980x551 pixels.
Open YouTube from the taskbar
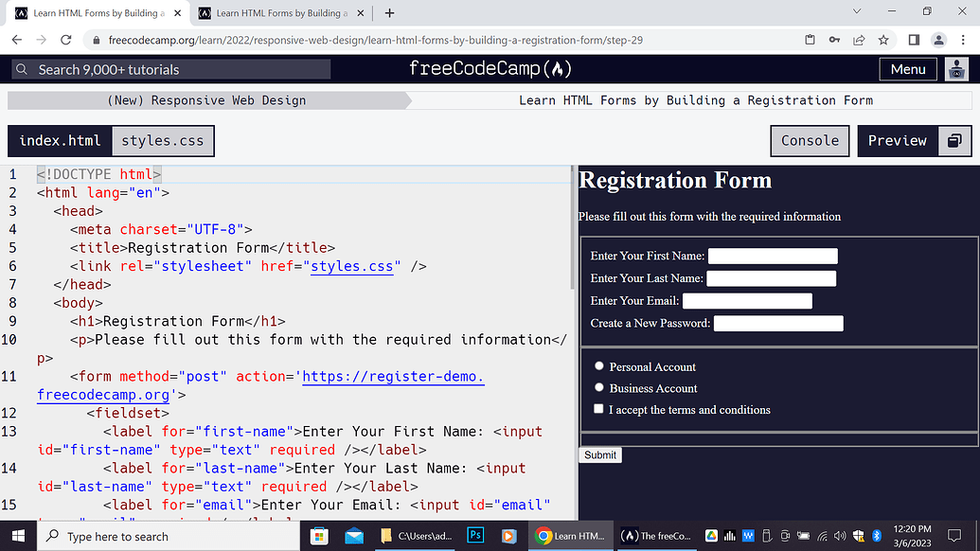[x=509, y=536]
